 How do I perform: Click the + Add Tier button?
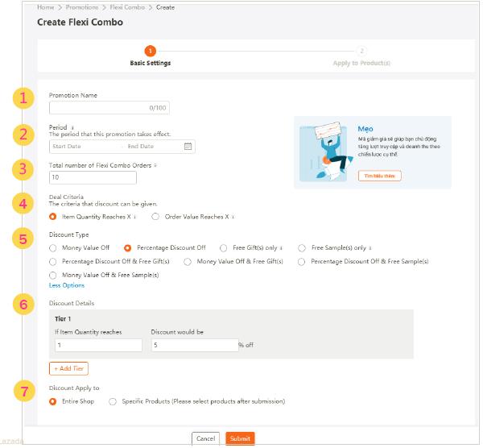tap(69, 368)
